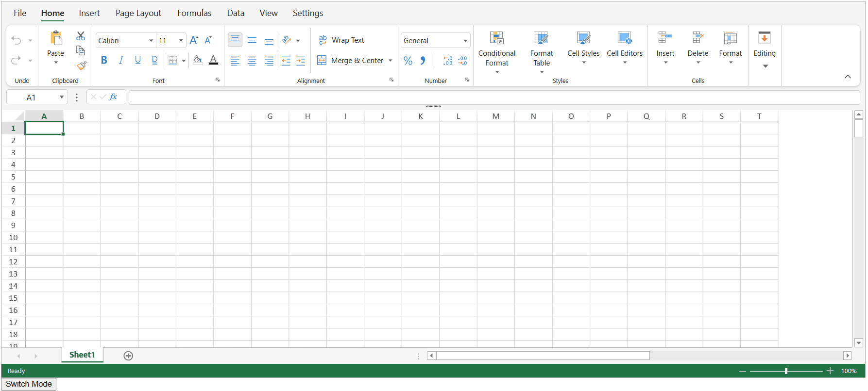Switch to the Data tab
This screenshot has width=868, height=391.
click(x=236, y=13)
